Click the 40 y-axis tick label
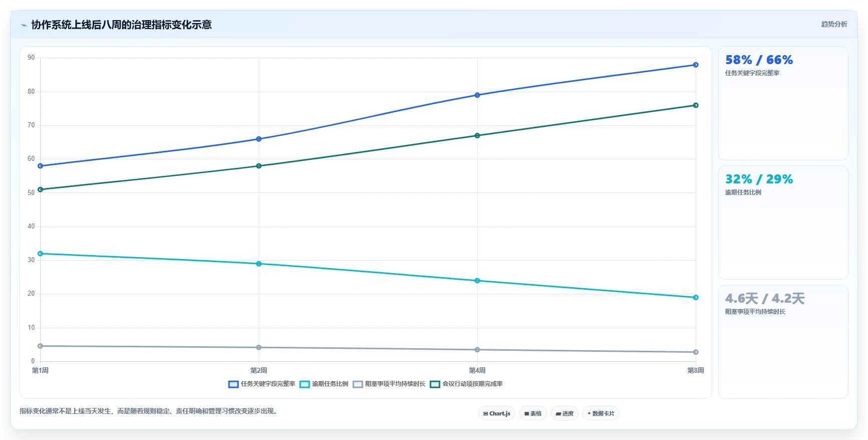 (x=31, y=227)
